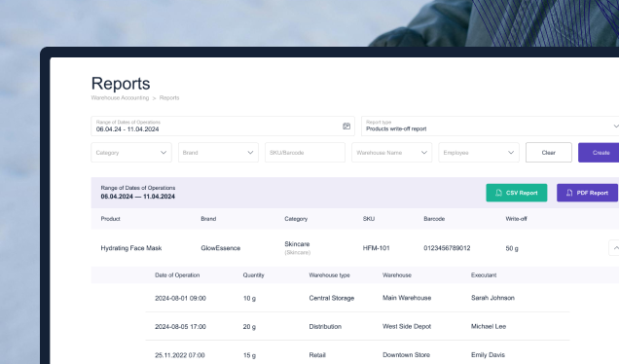
Task: Select the Hydrating Face Mask product name
Action: (131, 248)
